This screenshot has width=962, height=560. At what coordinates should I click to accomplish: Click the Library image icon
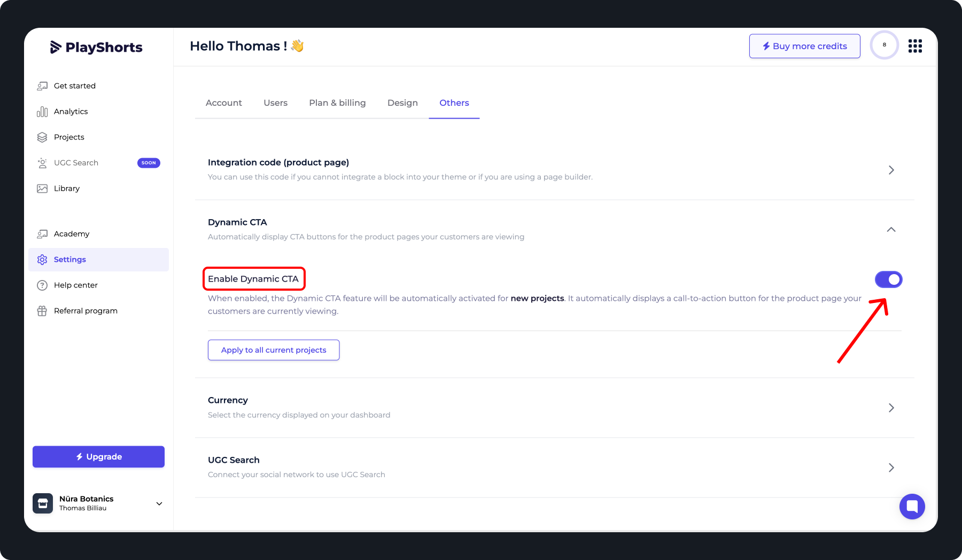point(42,189)
